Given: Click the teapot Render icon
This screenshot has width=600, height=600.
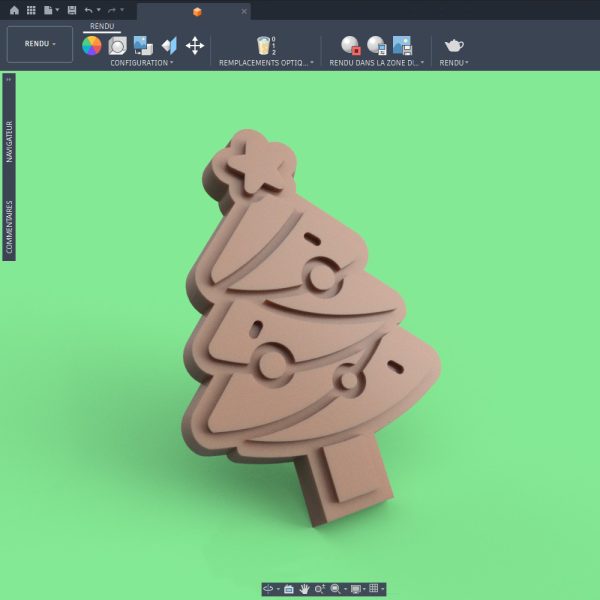Looking at the screenshot, I should tap(454, 46).
